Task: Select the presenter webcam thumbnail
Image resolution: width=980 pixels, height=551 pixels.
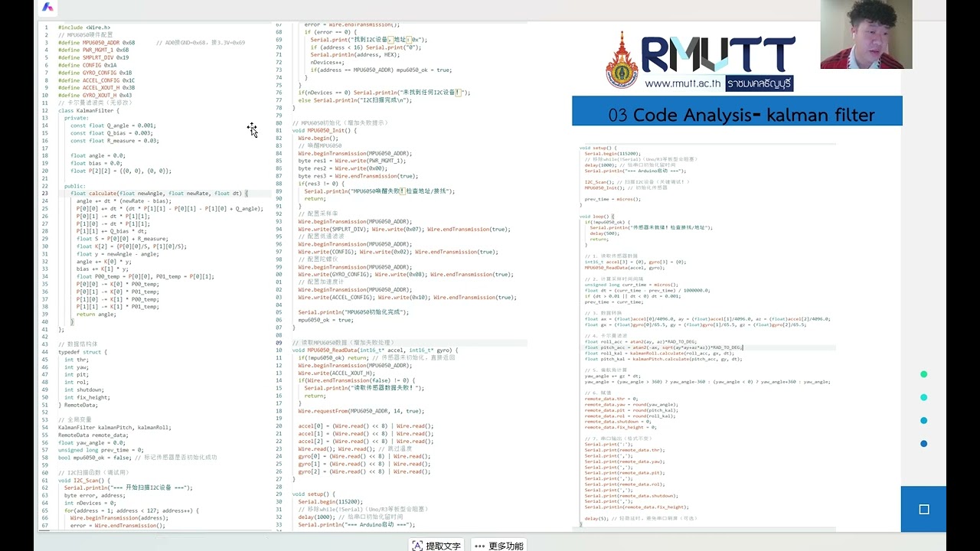Action: tap(866, 34)
